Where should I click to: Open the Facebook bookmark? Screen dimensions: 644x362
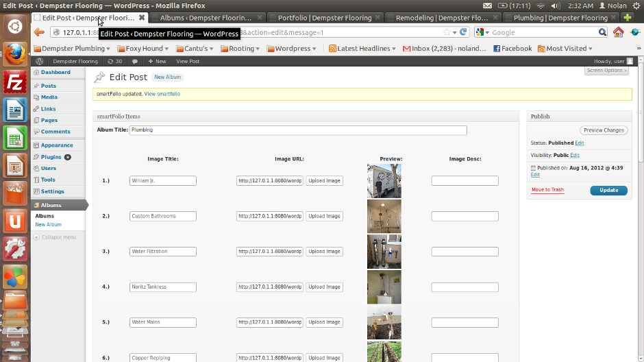point(512,49)
